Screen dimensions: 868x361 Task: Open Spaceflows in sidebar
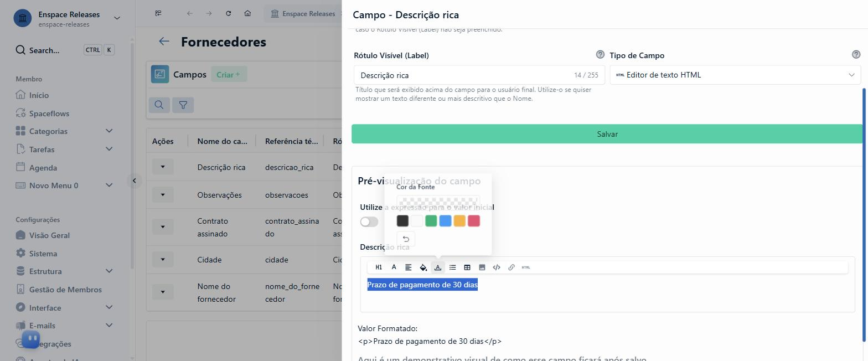click(49, 114)
